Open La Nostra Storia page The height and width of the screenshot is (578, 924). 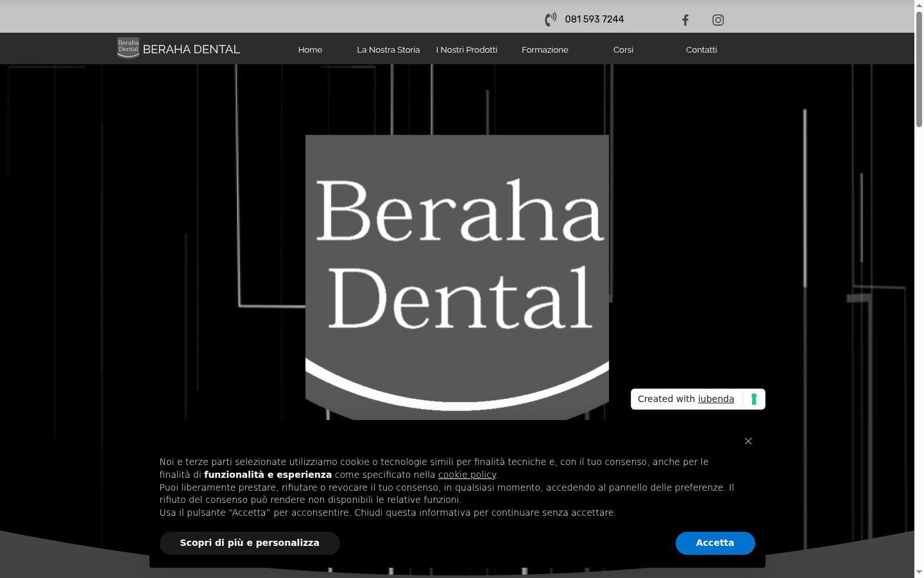coord(388,49)
